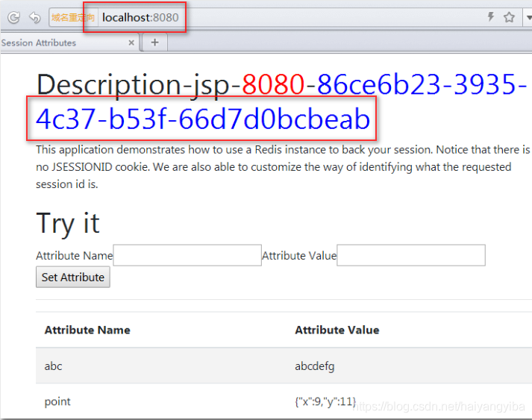Screen dimensions: 532x420
Task: Click the Attribute Name column header
Action: 87,330
